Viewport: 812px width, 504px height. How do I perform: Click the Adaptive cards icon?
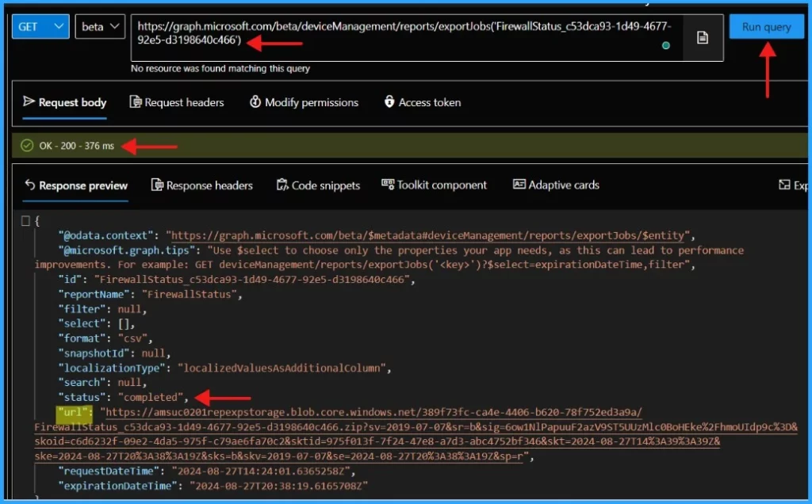[519, 184]
